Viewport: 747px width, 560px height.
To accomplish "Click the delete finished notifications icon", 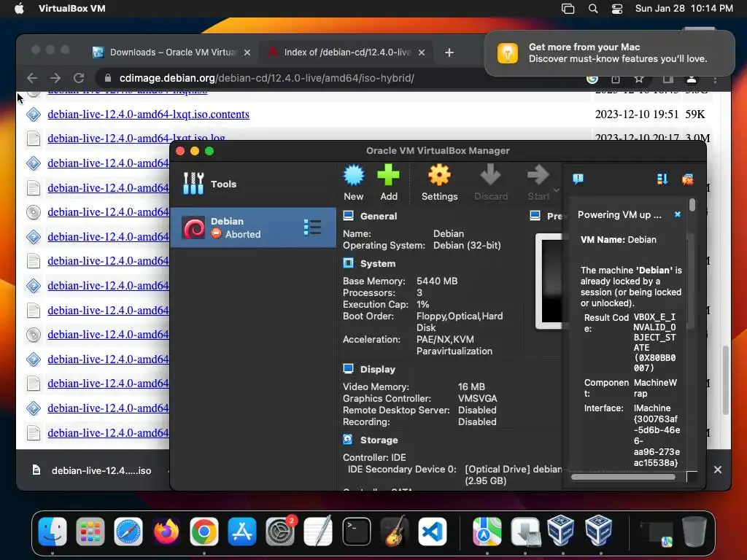I will click(687, 179).
